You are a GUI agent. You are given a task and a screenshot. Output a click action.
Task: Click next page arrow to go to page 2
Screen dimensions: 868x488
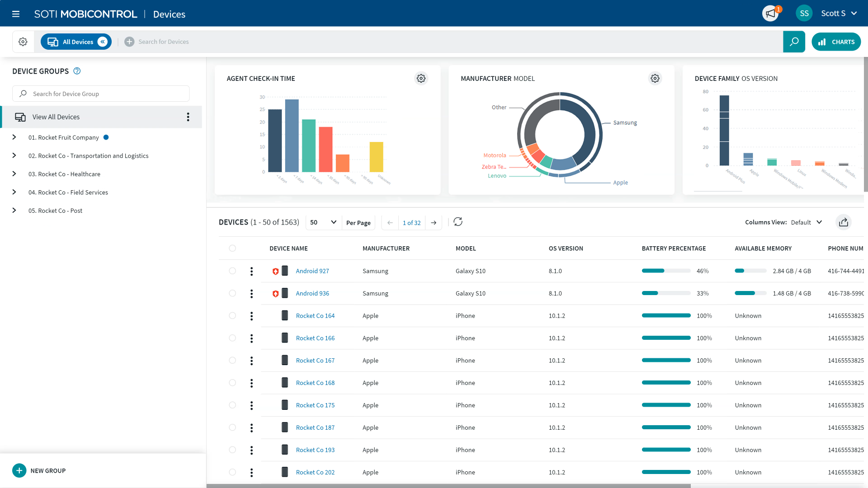[434, 222]
